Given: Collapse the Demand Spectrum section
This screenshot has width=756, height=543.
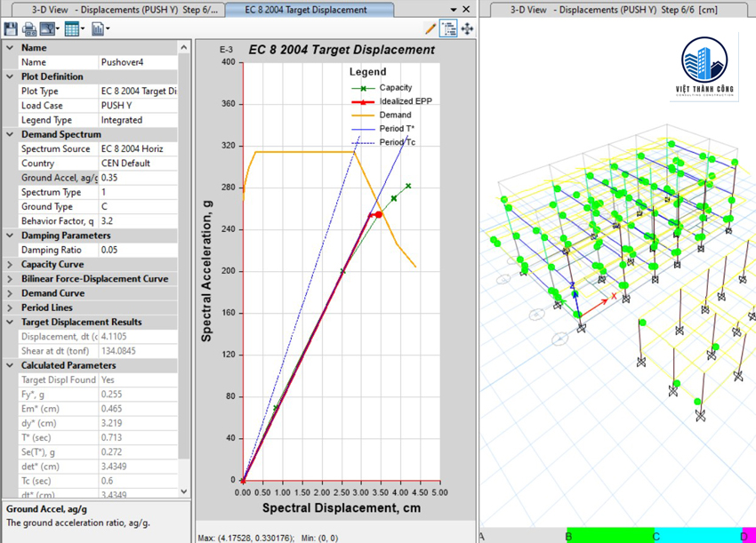Looking at the screenshot, I should coord(10,135).
